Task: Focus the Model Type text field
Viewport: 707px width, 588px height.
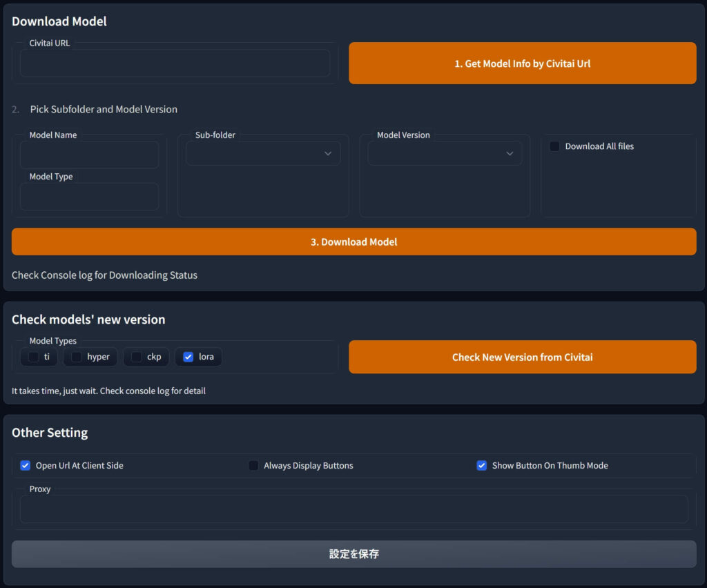Action: 89,197
